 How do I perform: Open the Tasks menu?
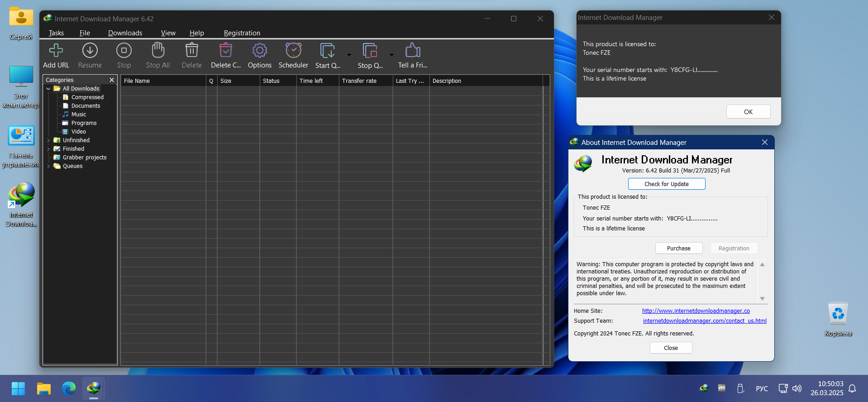tap(56, 33)
